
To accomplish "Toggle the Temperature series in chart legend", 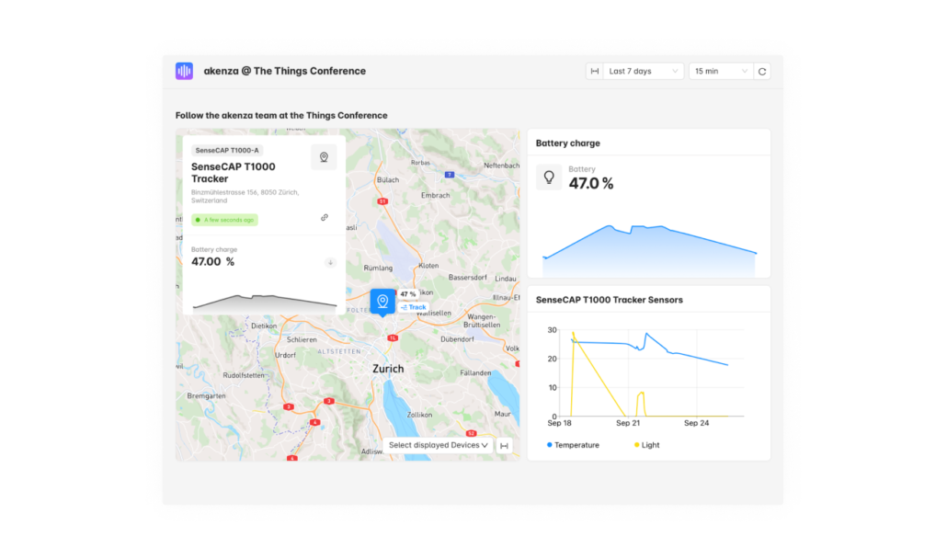I will 573,445.
